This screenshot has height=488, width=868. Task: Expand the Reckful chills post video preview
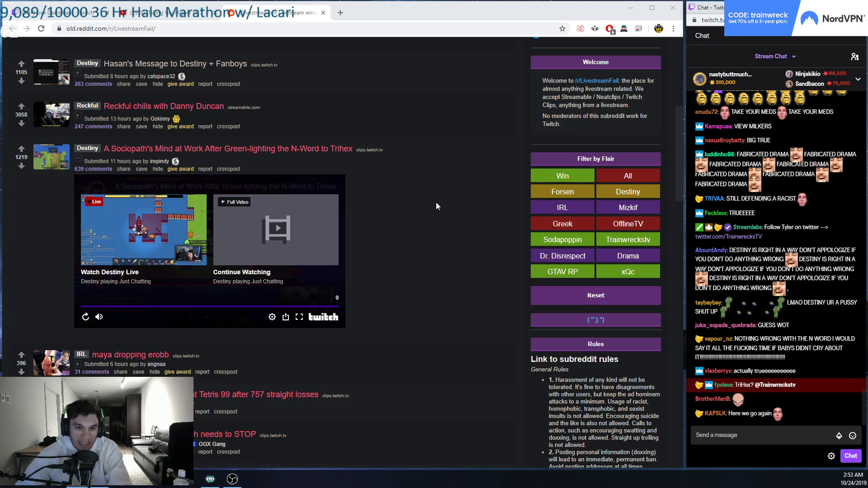[78, 116]
